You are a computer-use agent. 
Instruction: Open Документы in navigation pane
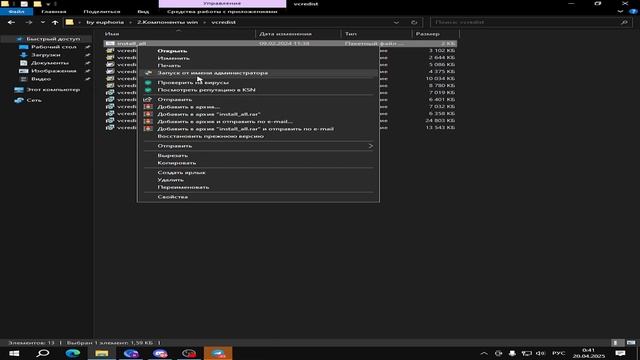point(50,63)
